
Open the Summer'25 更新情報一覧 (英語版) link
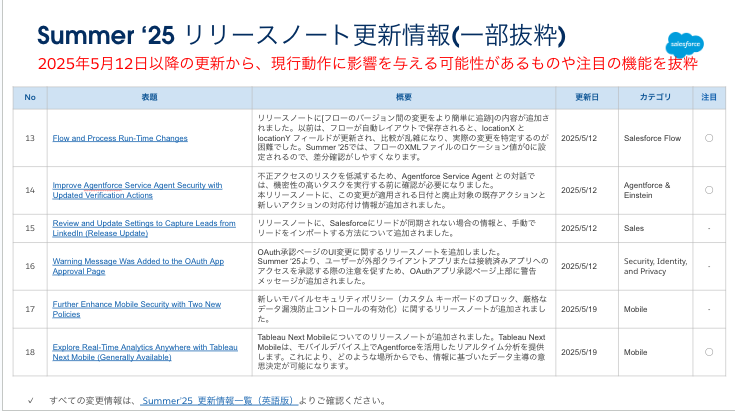[x=219, y=401]
